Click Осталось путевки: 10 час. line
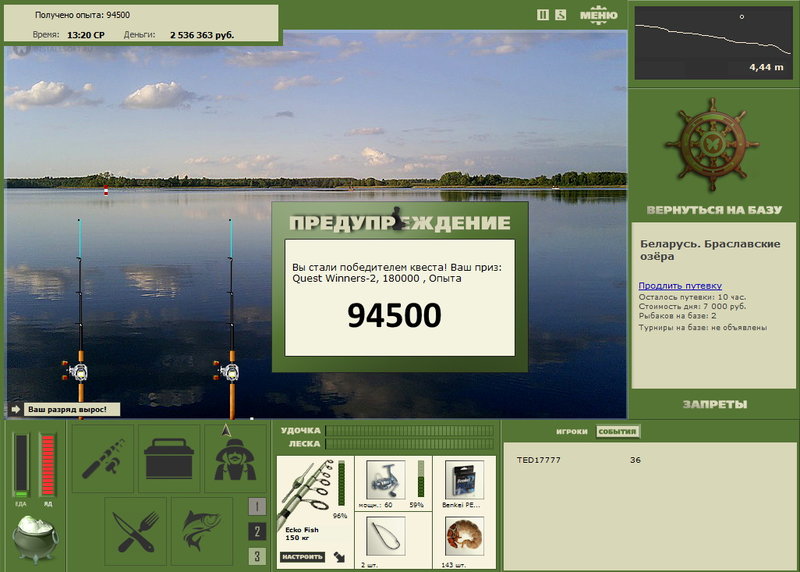The width and height of the screenshot is (800, 572). pyautogui.click(x=692, y=297)
